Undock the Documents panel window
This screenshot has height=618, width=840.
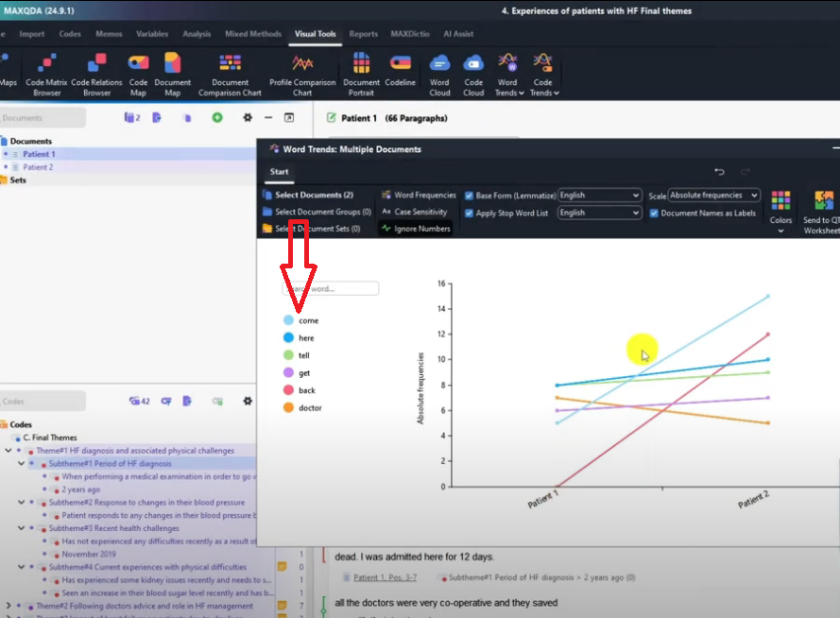pos(289,117)
